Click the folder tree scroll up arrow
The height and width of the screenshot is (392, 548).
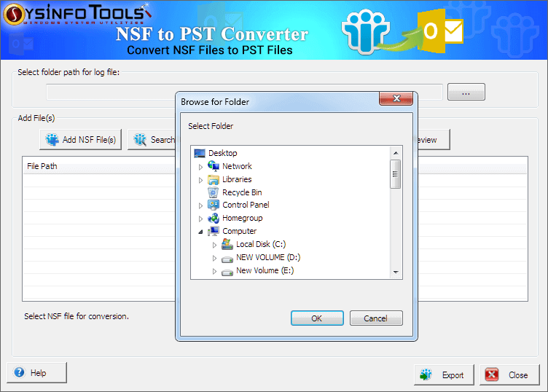pos(396,153)
